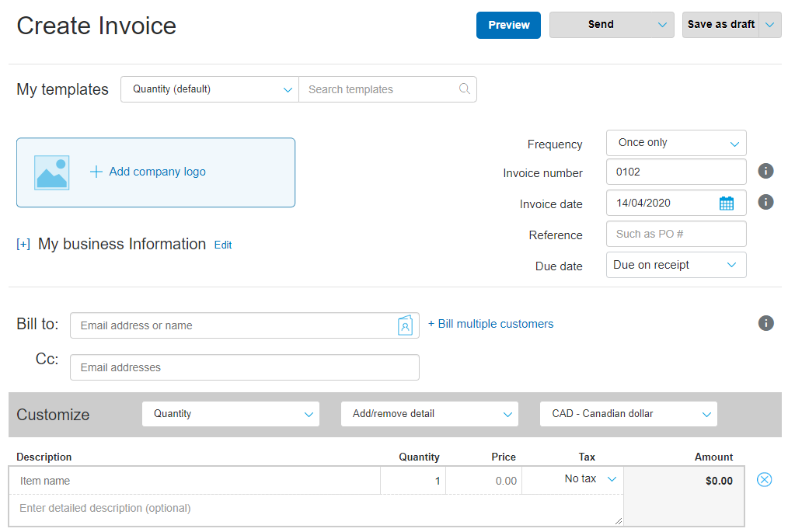Expand My business Information section
The width and height of the screenshot is (788, 532).
23,245
